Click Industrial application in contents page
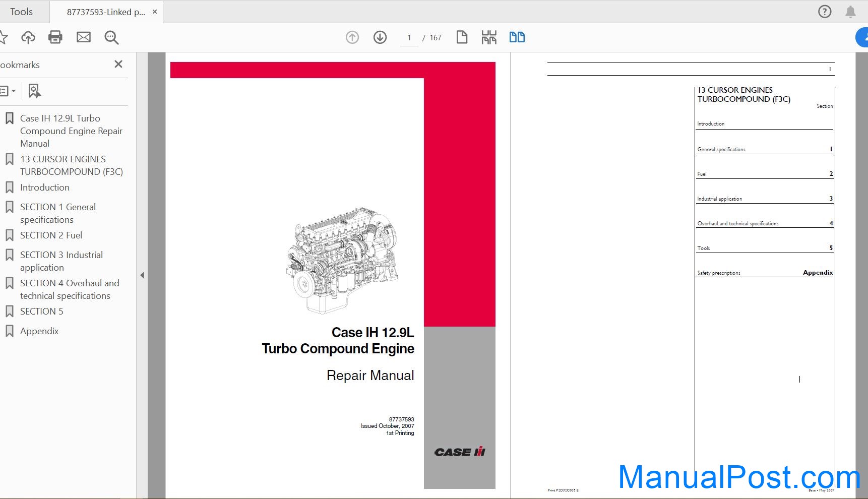Viewport: 868px width, 499px height. [720, 199]
